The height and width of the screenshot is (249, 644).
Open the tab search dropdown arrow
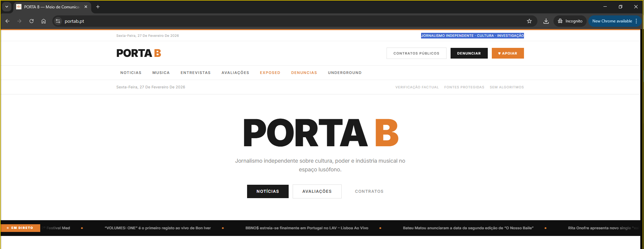pos(7,7)
